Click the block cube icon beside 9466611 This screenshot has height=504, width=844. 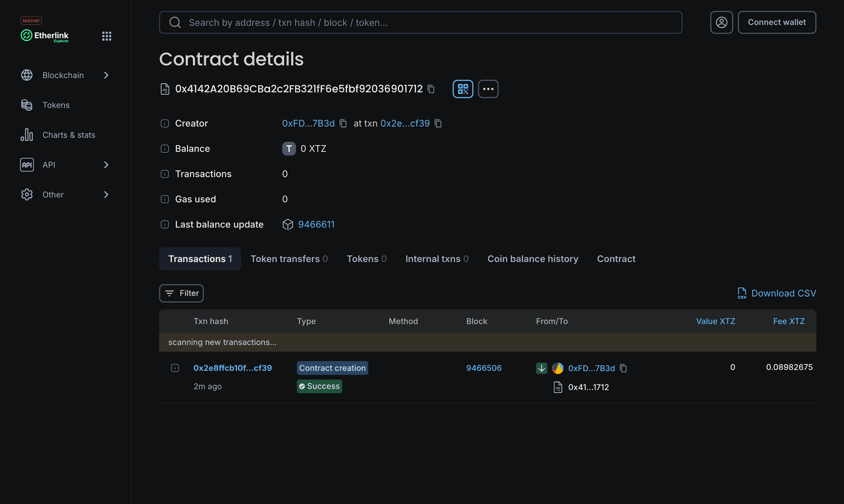click(x=288, y=224)
